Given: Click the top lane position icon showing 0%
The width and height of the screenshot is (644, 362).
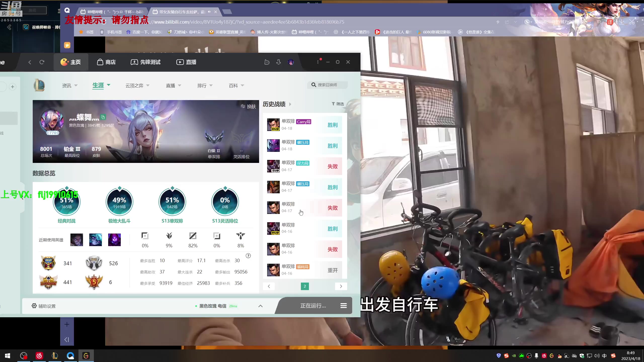Looking at the screenshot, I should click(x=145, y=236).
